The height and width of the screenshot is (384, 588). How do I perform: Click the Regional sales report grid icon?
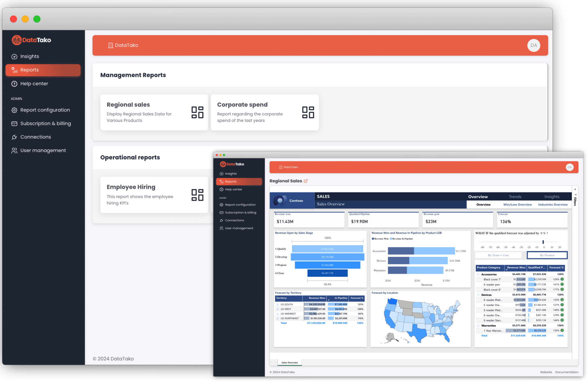(x=197, y=112)
